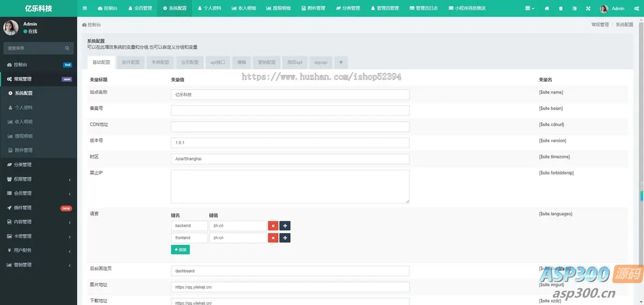Click the language switch icon in top bar
The image size is (644, 305).
point(574,9)
